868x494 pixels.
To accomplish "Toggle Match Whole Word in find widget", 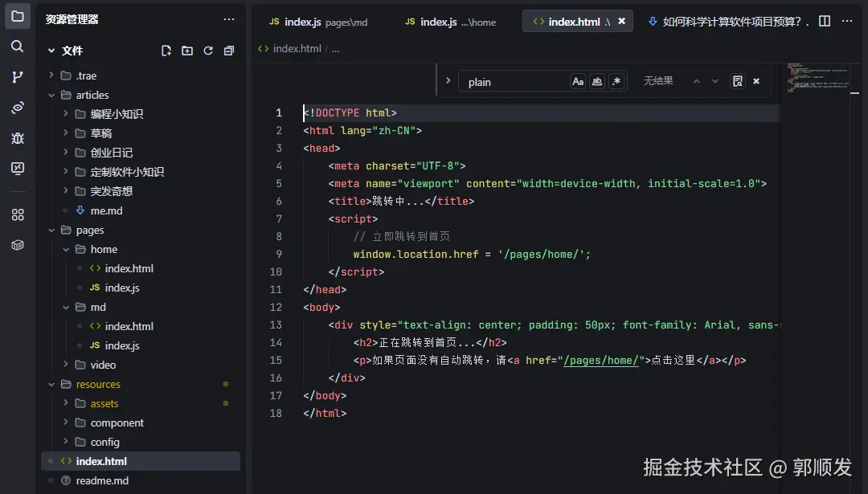I will click(596, 81).
